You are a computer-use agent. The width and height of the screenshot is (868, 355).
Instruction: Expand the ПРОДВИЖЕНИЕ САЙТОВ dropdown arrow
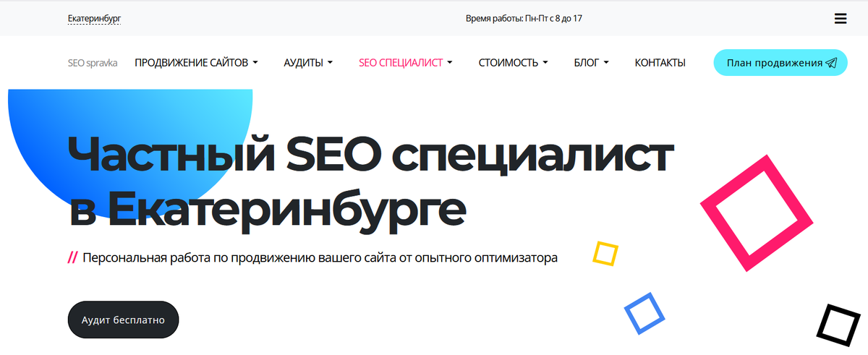[x=255, y=63]
